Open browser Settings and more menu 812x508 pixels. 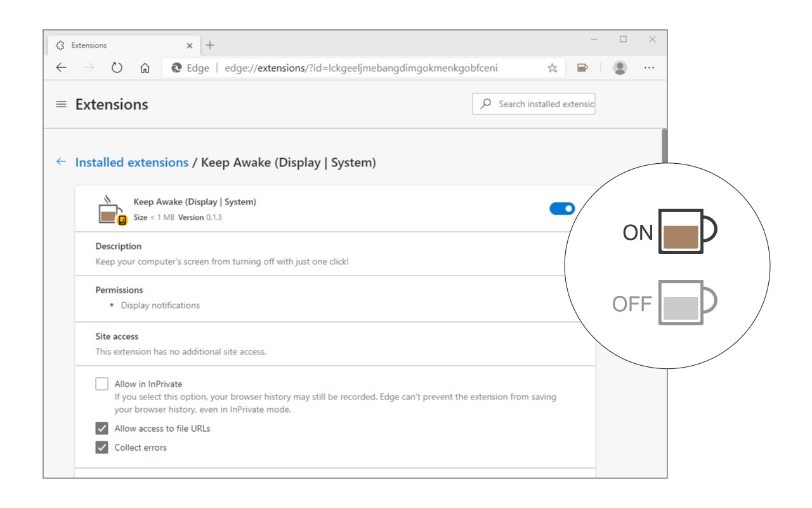(649, 68)
